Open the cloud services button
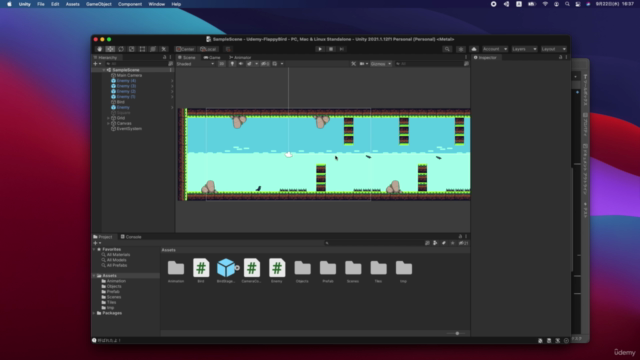The height and width of the screenshot is (360, 640). (474, 49)
